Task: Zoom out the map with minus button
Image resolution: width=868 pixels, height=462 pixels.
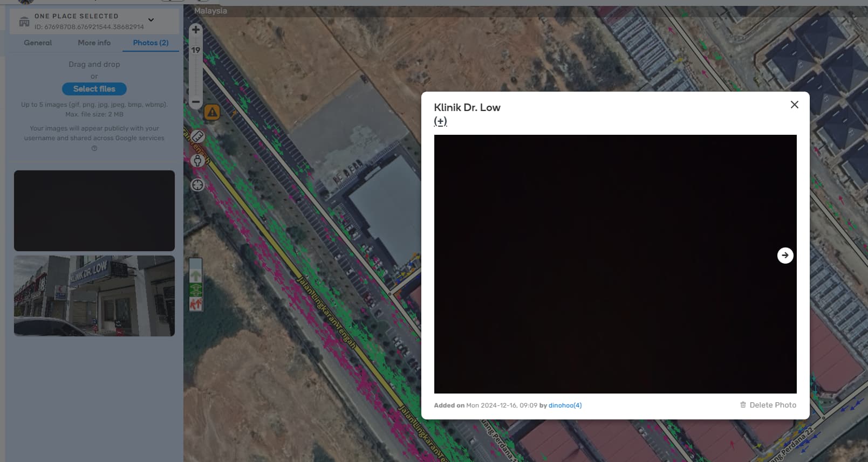Action: click(x=196, y=101)
